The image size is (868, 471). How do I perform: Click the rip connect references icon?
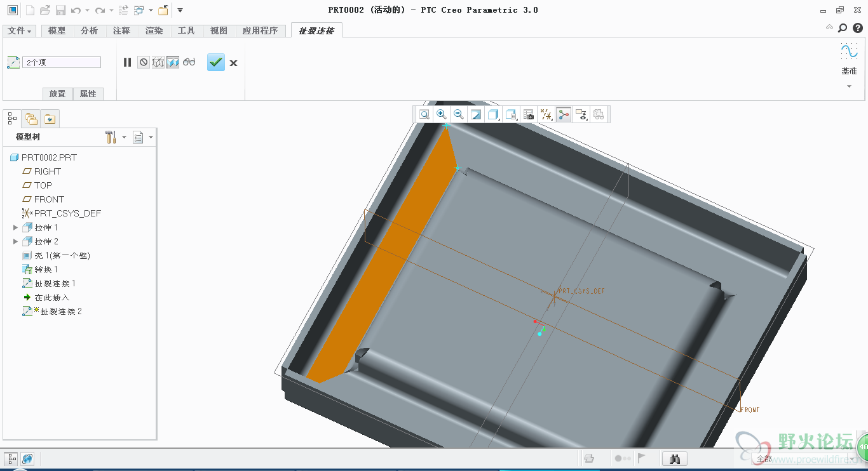click(13, 62)
